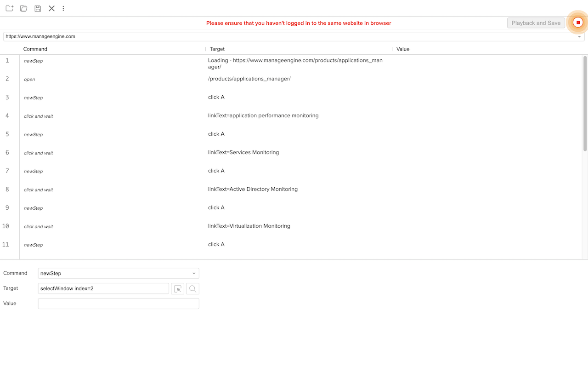Viewport: 588px width, 368px height.
Task: Click row number 6
Action: [7, 152]
